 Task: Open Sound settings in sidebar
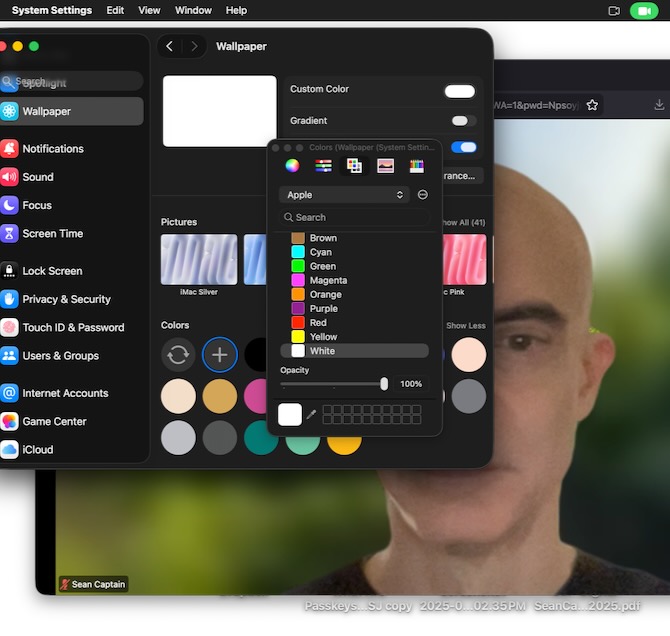[x=72, y=177]
